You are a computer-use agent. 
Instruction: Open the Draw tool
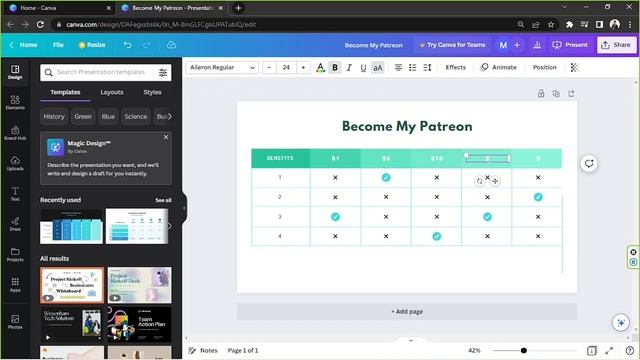click(15, 224)
